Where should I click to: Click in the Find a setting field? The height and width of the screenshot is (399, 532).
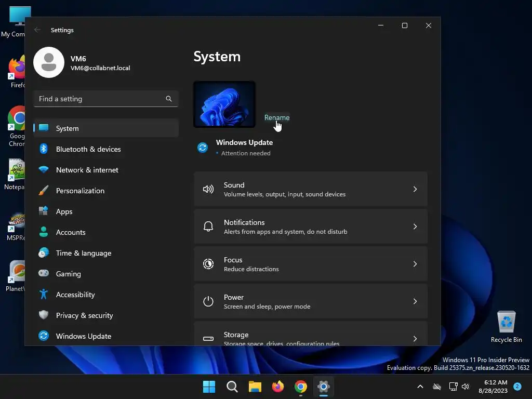point(106,99)
